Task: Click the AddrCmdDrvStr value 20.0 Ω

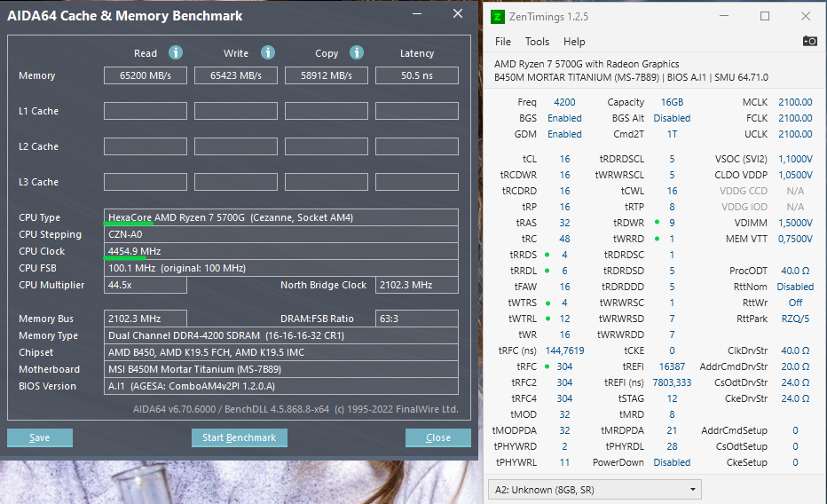Action: pyautogui.click(x=795, y=366)
